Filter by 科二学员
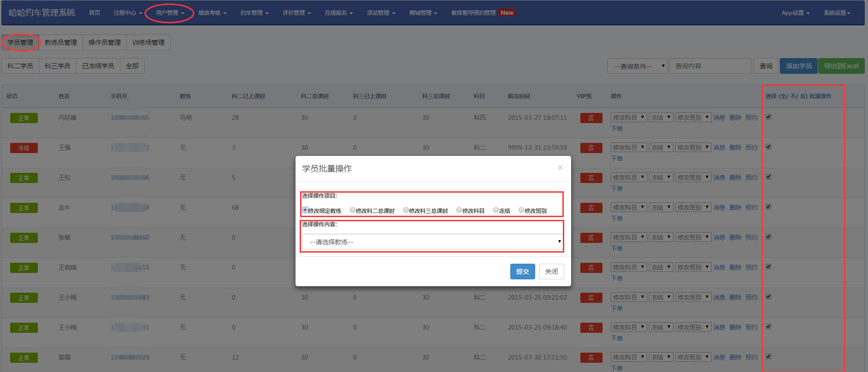 point(20,66)
